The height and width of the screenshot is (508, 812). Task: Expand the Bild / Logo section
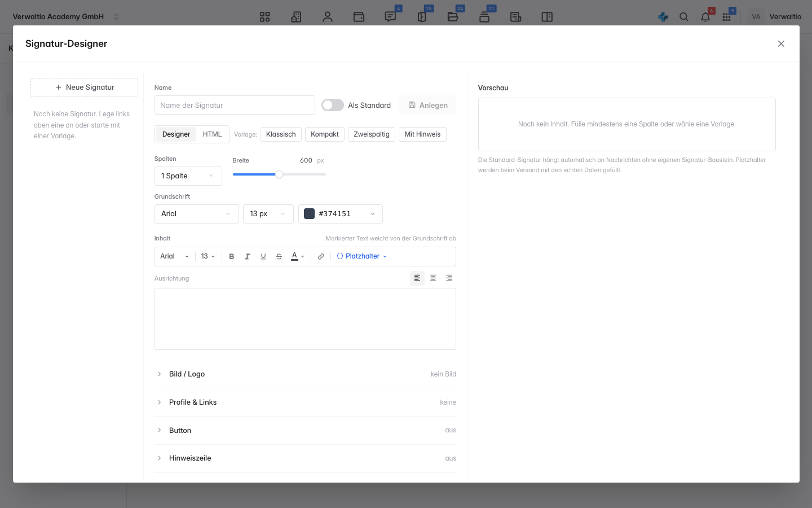pyautogui.click(x=305, y=374)
